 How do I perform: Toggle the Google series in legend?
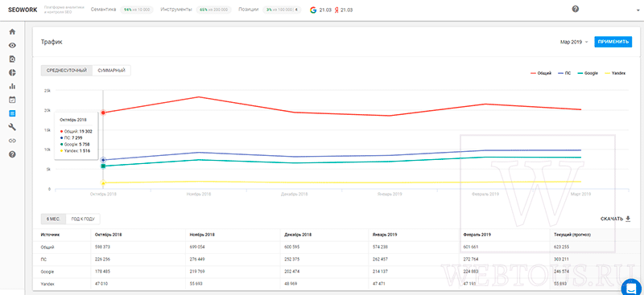pos(588,73)
